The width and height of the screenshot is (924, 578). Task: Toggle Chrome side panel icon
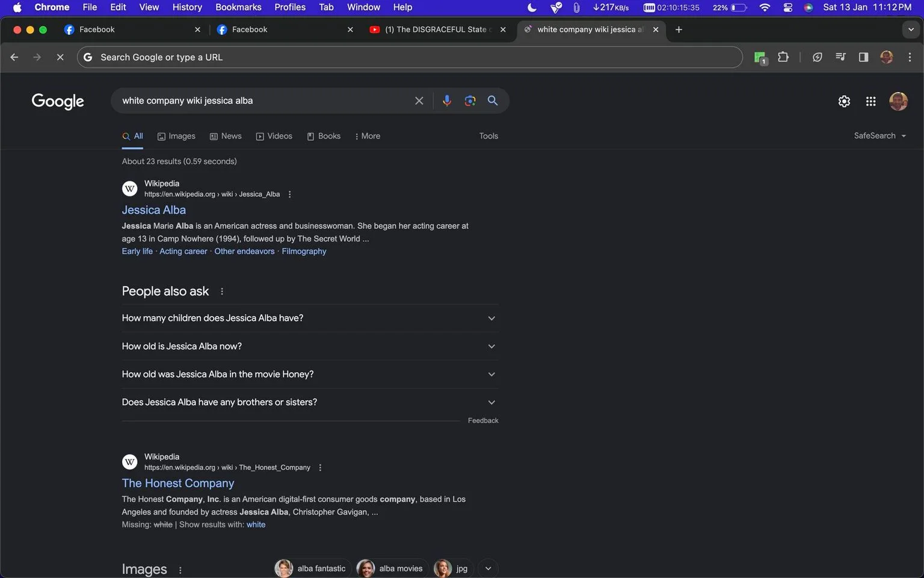pyautogui.click(x=863, y=57)
